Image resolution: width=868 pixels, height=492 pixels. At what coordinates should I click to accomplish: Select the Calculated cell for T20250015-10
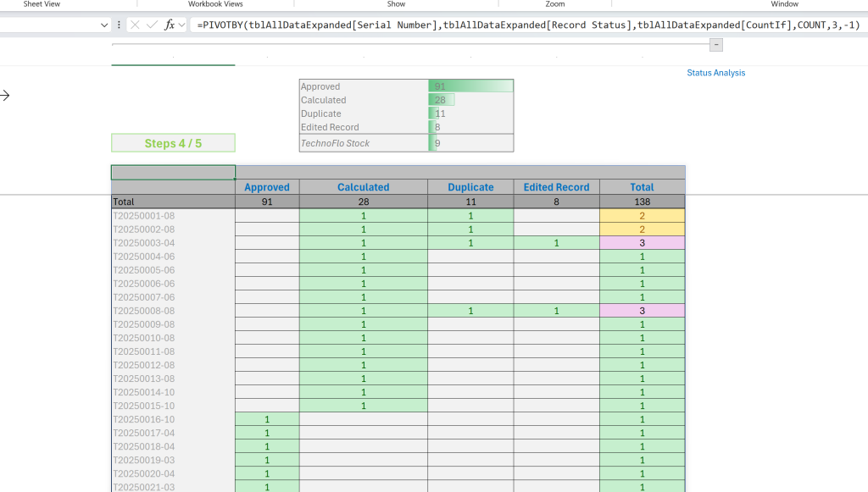pyautogui.click(x=363, y=406)
